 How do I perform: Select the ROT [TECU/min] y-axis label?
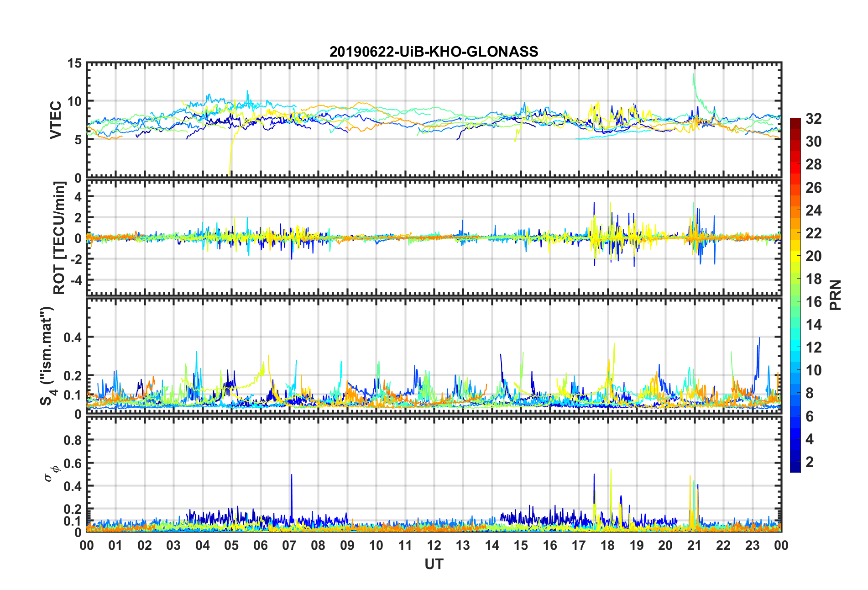pos(59,238)
